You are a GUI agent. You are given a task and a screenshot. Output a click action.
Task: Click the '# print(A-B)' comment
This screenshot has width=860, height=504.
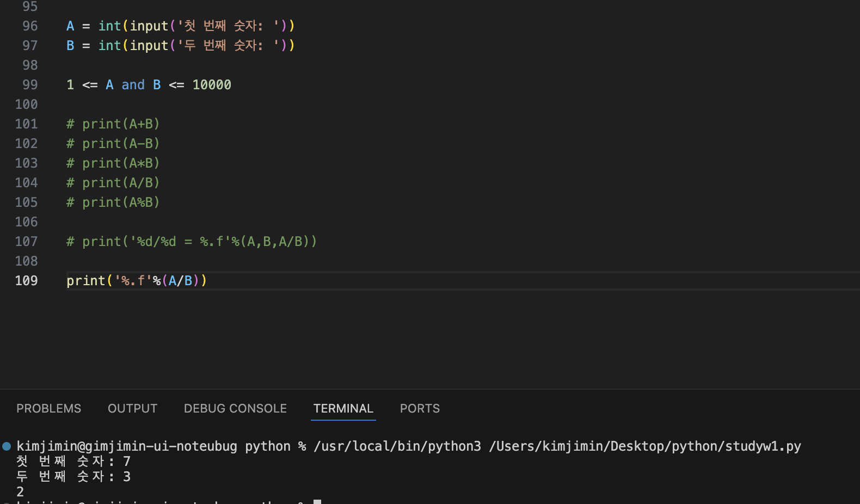click(113, 143)
